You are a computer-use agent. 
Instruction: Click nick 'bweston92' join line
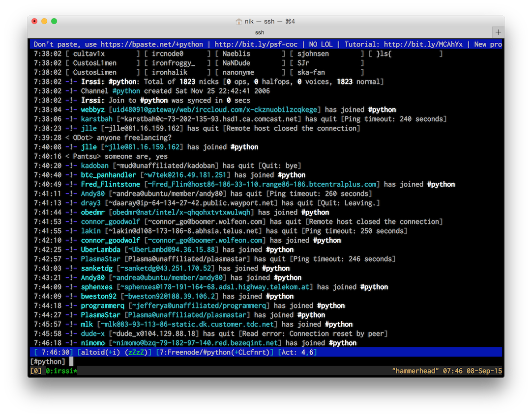tap(98, 296)
